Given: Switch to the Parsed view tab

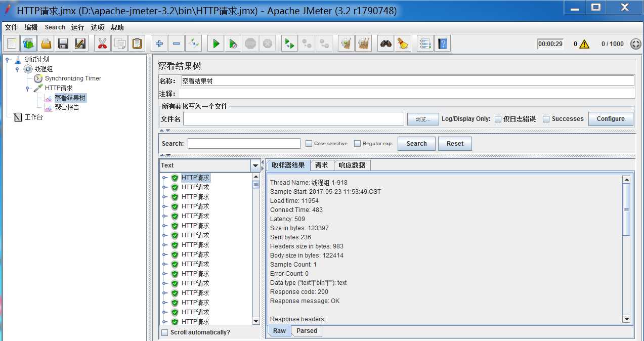Looking at the screenshot, I should [307, 331].
